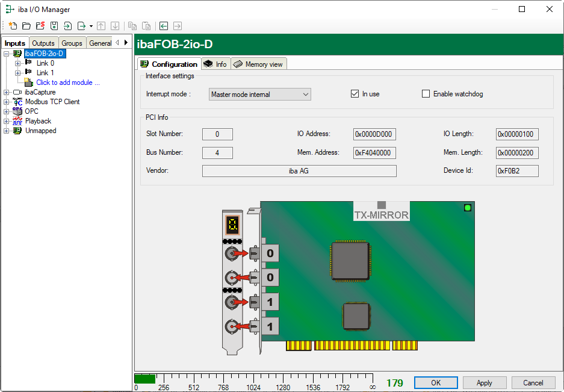
Task: Click the Apply button
Action: (484, 383)
